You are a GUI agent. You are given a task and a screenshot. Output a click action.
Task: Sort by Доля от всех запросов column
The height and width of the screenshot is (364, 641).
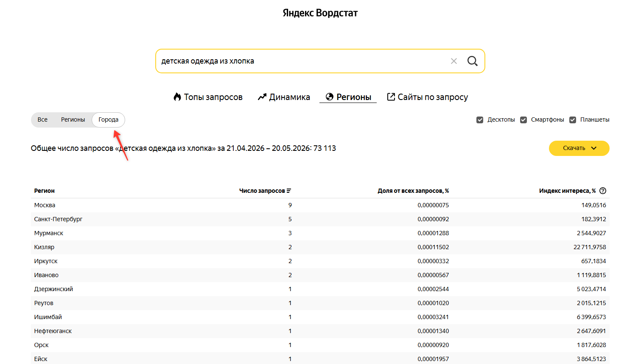click(x=413, y=191)
